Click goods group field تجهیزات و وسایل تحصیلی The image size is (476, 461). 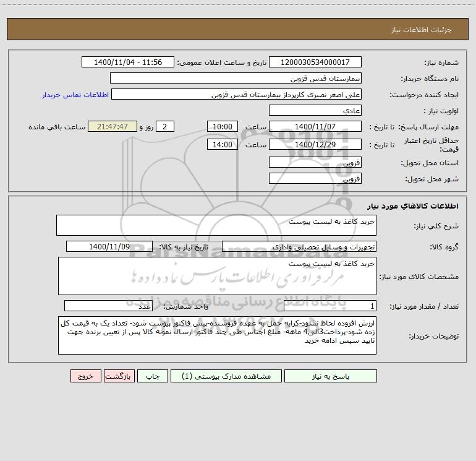299,246
